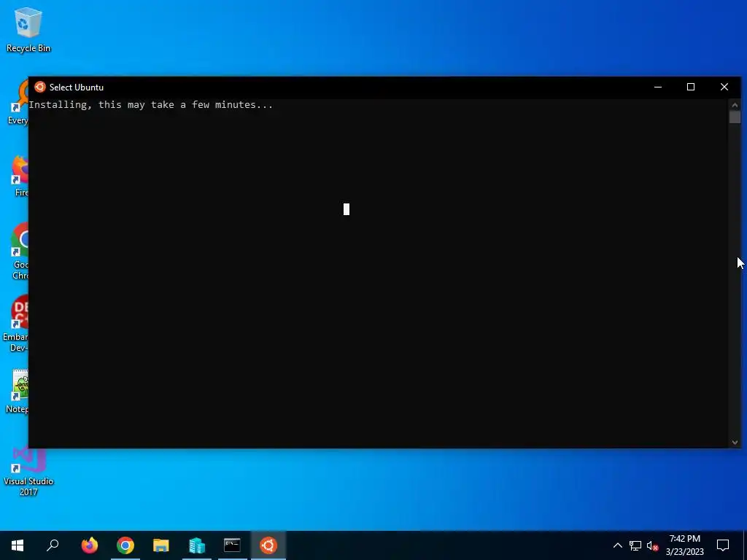Minimize the Ubuntu window

tap(658, 87)
